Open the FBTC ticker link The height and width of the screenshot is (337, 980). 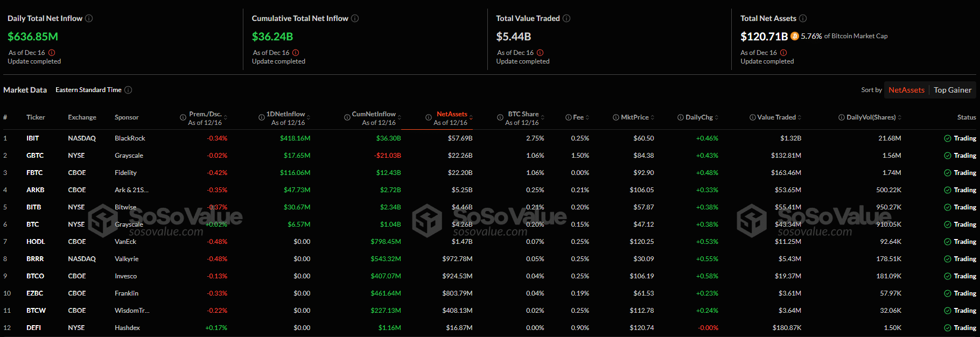34,173
